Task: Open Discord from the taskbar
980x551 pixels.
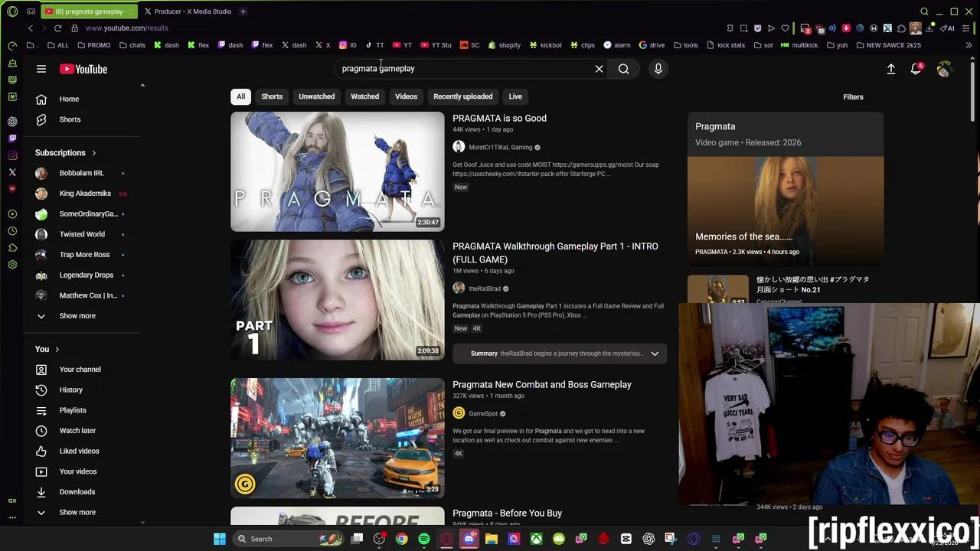Action: click(469, 539)
